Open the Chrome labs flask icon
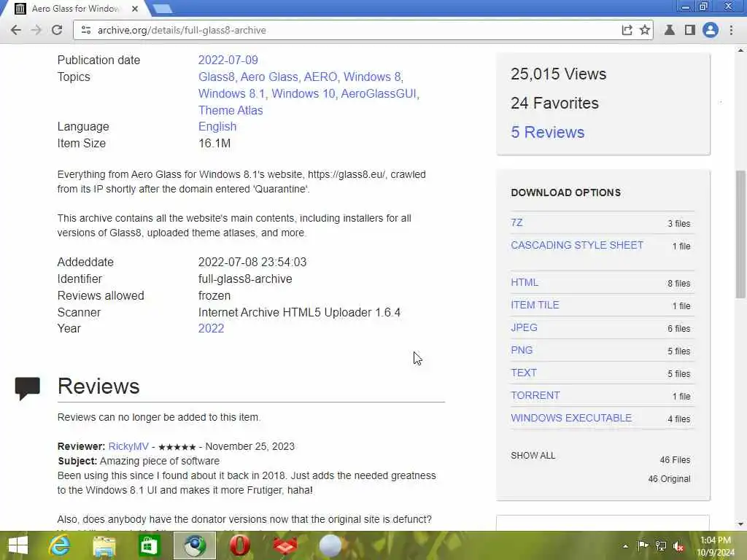 pos(670,30)
